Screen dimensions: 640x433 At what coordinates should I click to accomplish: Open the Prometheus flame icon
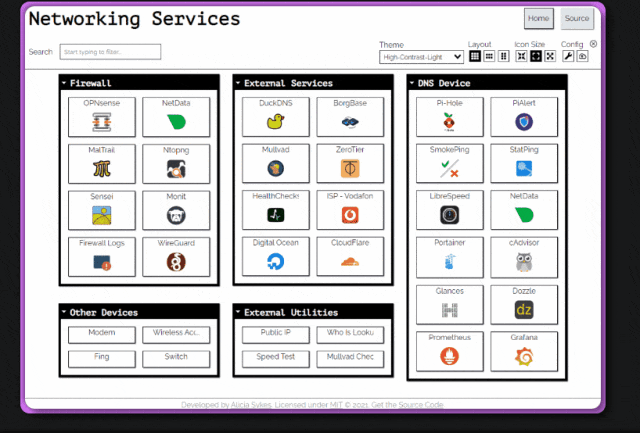click(x=449, y=356)
